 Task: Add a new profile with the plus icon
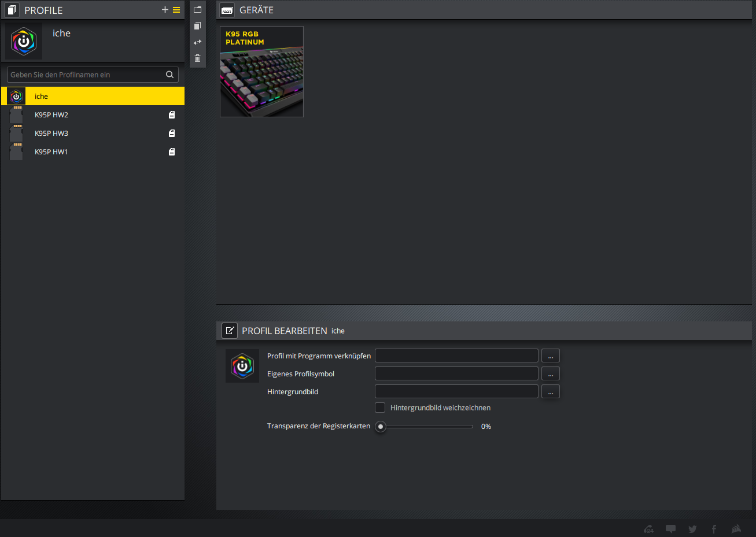pos(165,10)
